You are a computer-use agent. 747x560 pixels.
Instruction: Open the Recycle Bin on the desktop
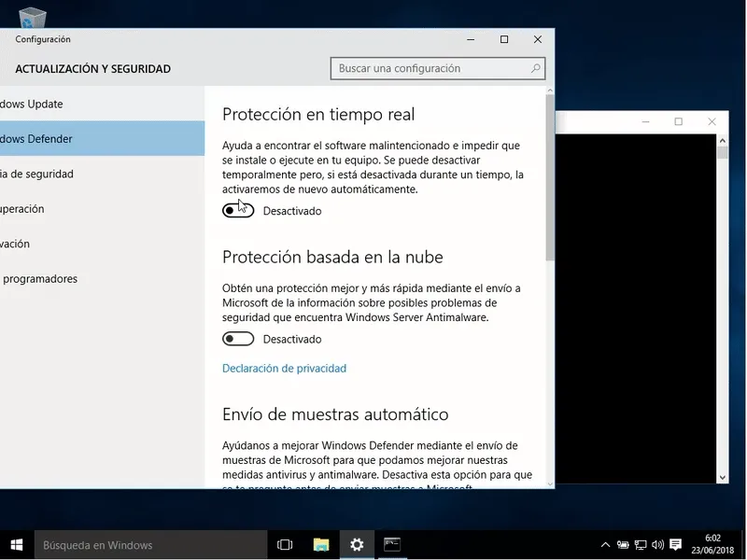pos(33,17)
